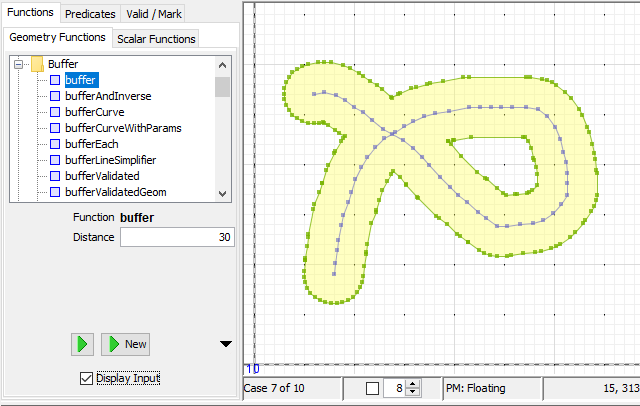The height and width of the screenshot is (406, 640).
Task: Decrease the grid value with the down arrow
Action: [413, 392]
